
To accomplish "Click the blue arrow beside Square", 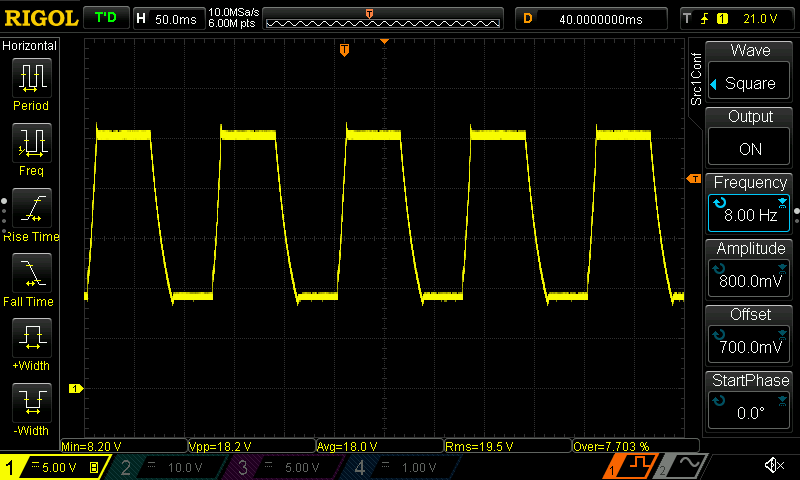I will pos(714,84).
